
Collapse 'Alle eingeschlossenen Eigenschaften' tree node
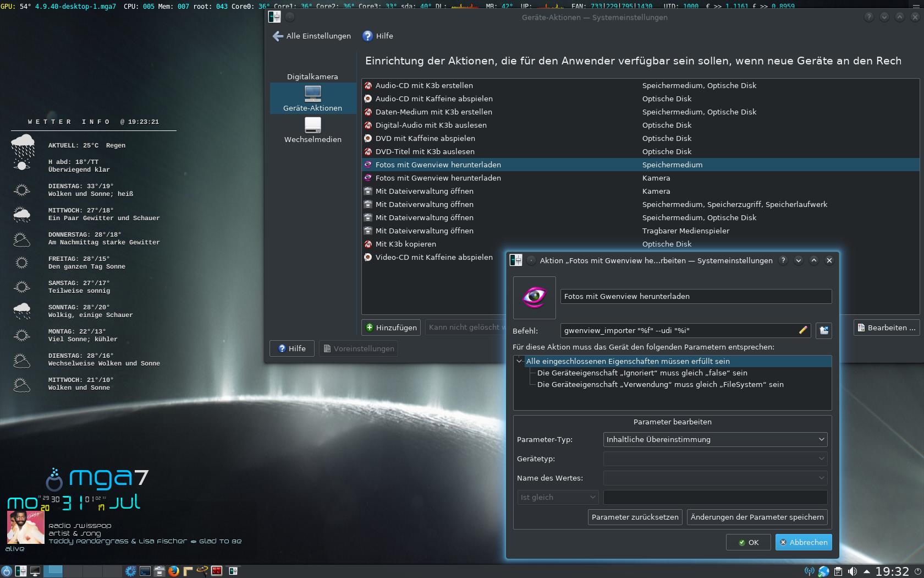point(519,361)
